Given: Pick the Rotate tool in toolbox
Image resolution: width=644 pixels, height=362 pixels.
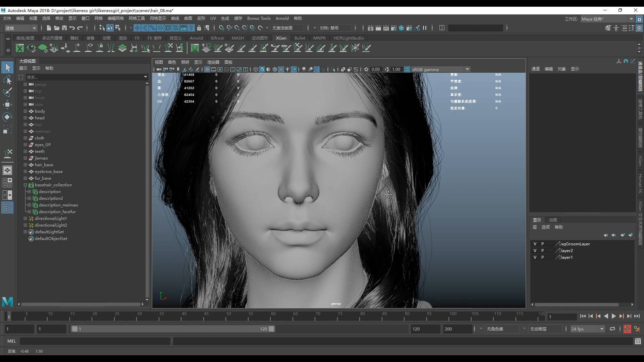Looking at the screenshot, I should click(7, 117).
